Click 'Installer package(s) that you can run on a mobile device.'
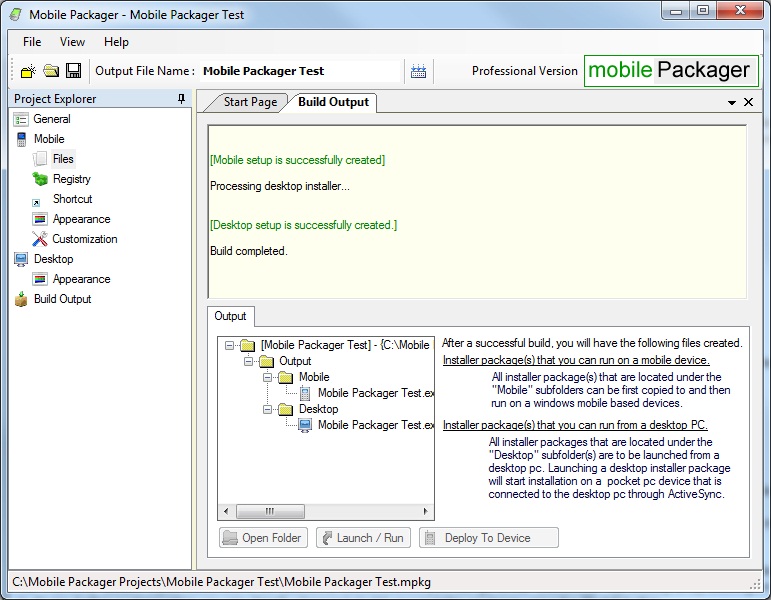 [x=576, y=360]
